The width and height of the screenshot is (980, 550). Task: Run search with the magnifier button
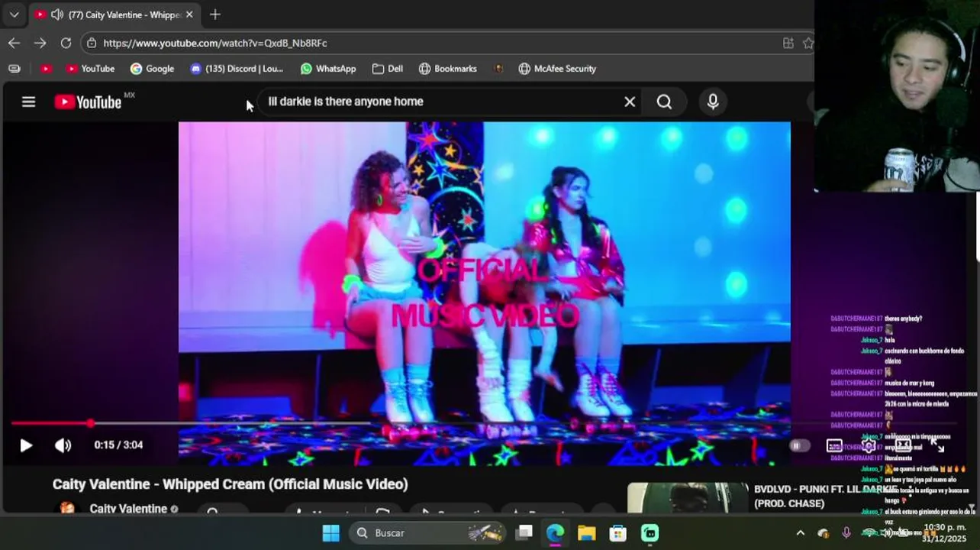[664, 102]
